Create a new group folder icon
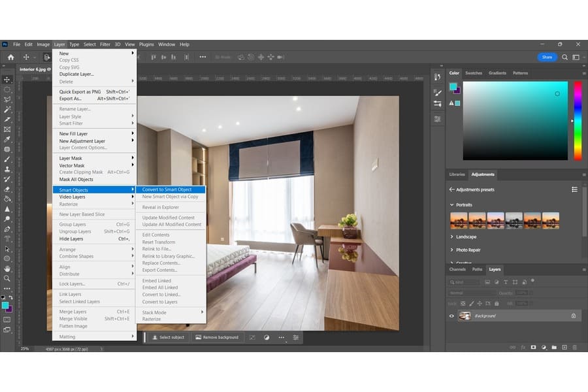The width and height of the screenshot is (588, 392). tap(554, 348)
